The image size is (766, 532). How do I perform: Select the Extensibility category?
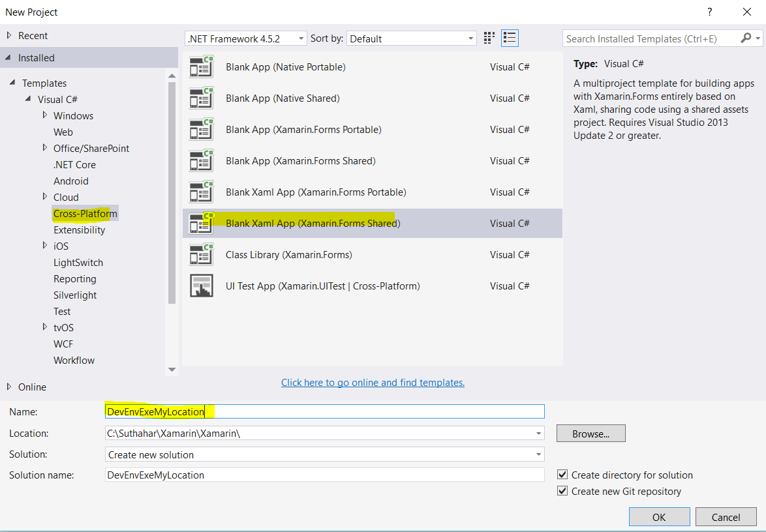(x=79, y=230)
